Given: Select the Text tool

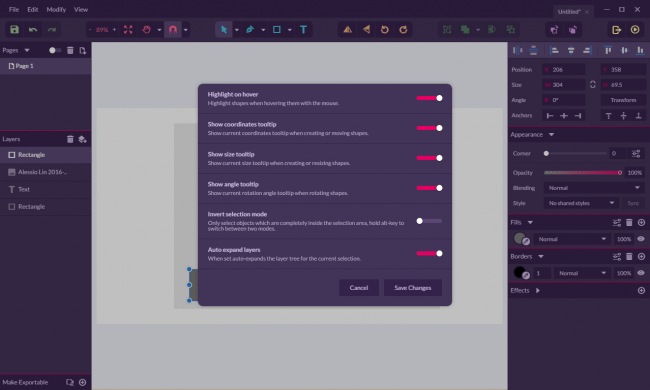Looking at the screenshot, I should [x=303, y=29].
